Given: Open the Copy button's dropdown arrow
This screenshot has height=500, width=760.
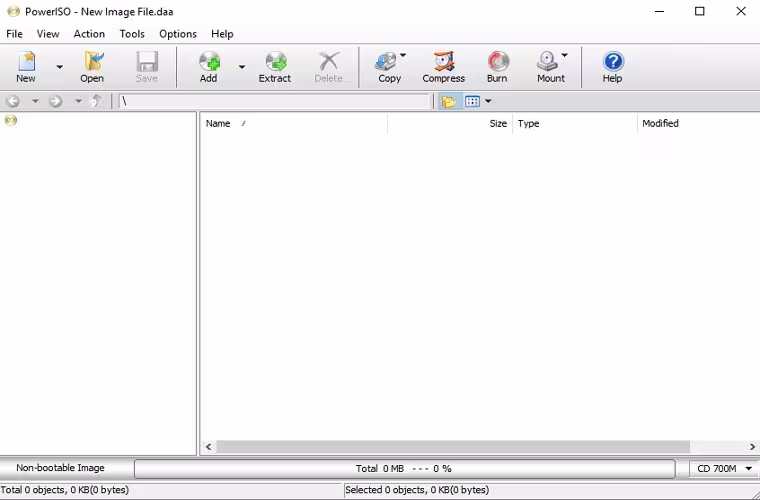Looking at the screenshot, I should tap(403, 55).
